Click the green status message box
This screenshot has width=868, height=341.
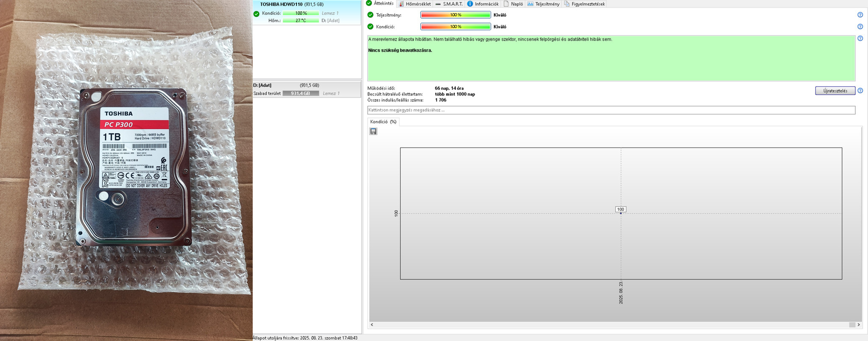[611, 58]
